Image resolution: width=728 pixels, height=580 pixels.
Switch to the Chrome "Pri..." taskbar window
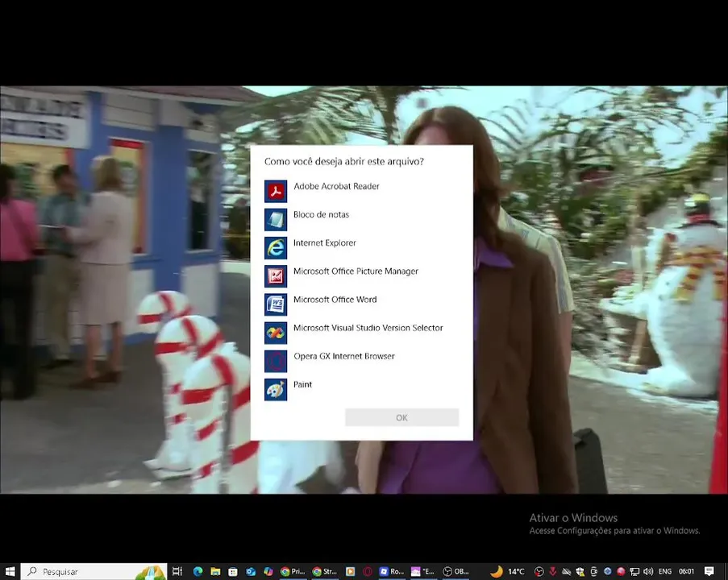(293, 571)
